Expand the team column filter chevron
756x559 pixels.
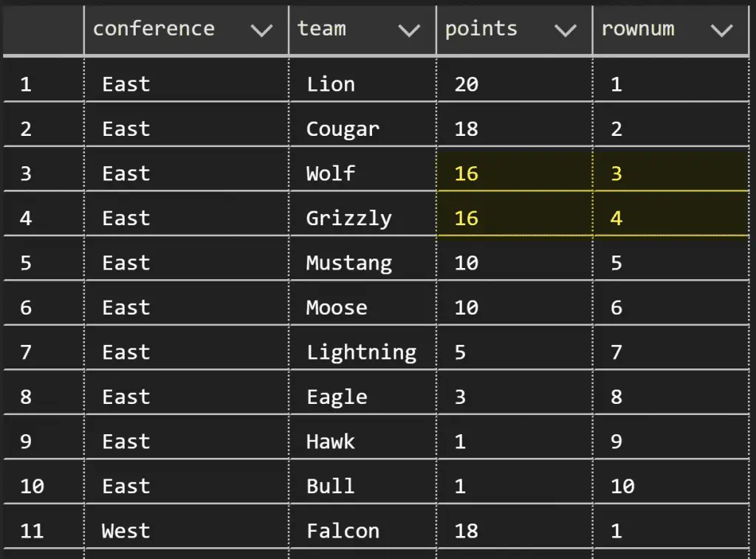click(409, 31)
